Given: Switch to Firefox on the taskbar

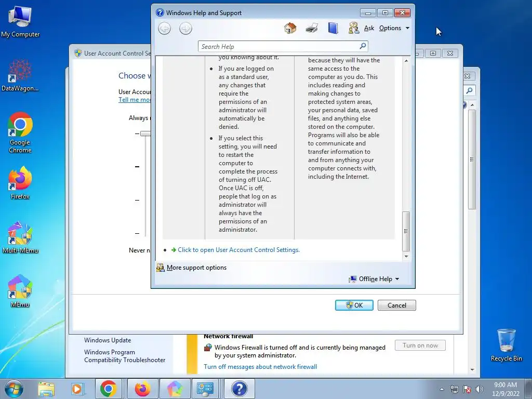Looking at the screenshot, I should point(143,389).
